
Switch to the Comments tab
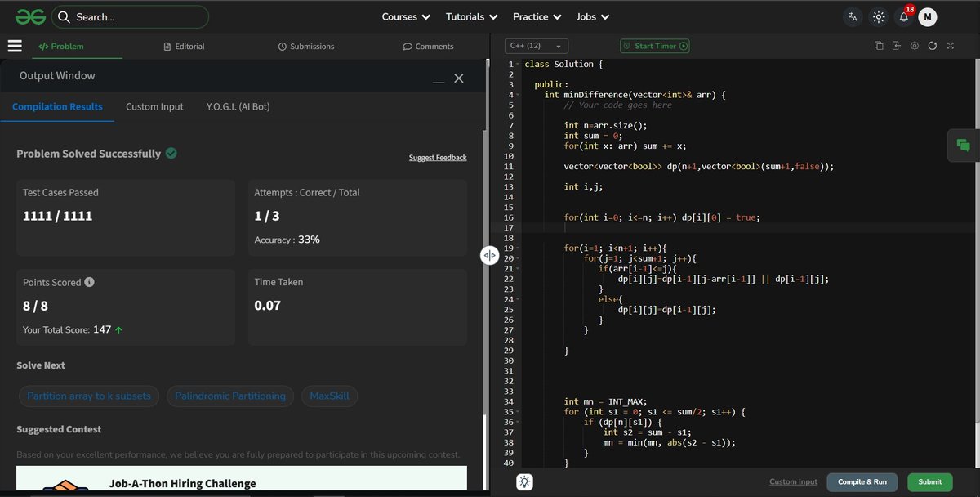point(428,47)
